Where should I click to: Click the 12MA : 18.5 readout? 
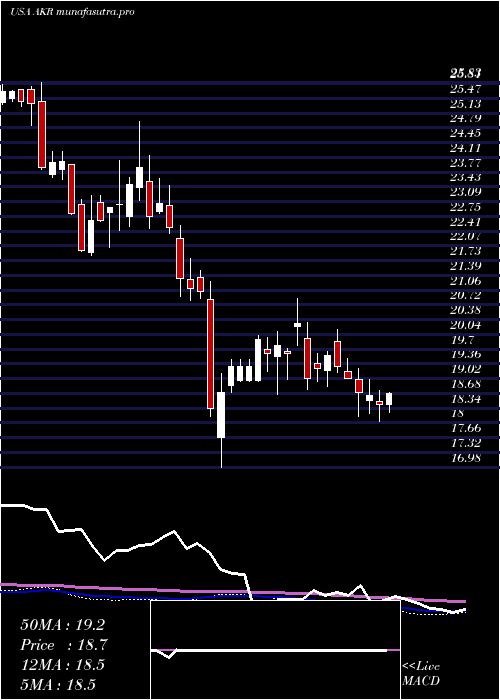[62, 665]
